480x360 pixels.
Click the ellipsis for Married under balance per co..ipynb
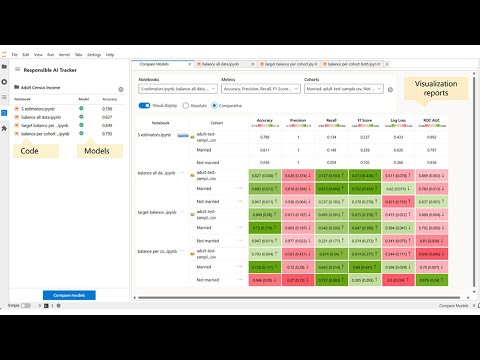240,266
